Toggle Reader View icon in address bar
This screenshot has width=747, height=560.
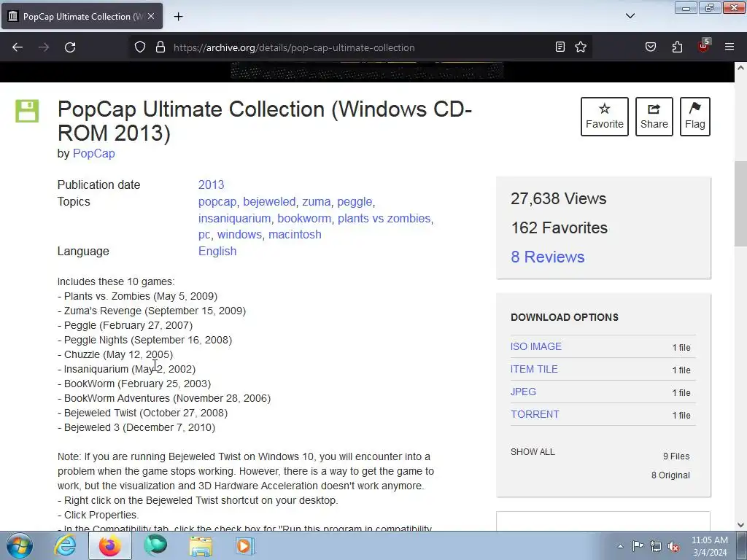click(560, 47)
